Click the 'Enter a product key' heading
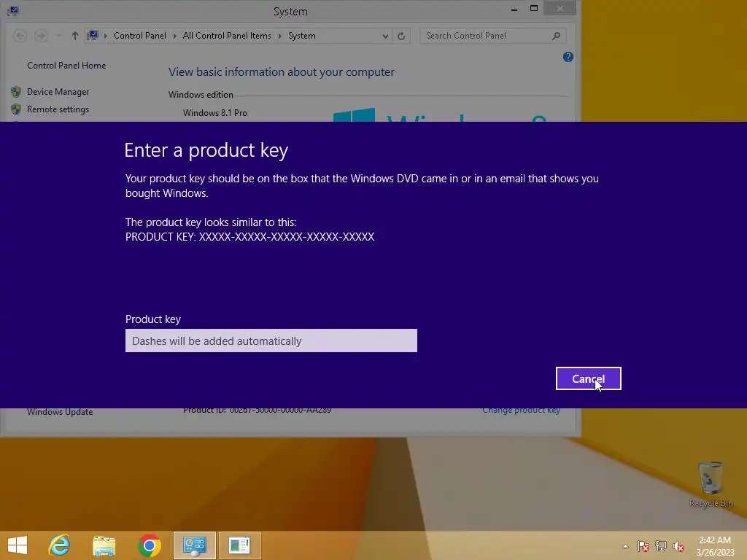 [206, 150]
